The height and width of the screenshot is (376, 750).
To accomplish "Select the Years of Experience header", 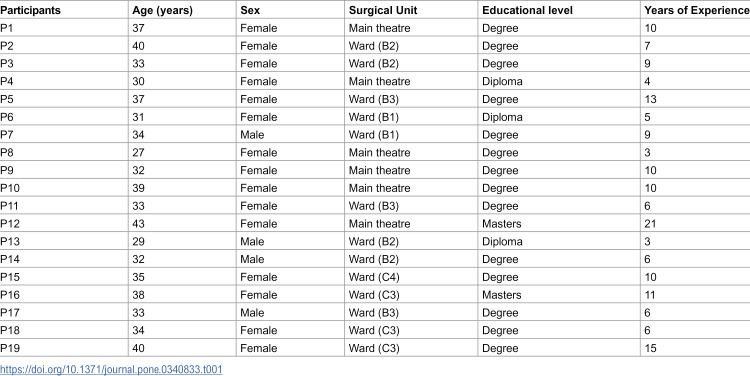I will tap(697, 11).
